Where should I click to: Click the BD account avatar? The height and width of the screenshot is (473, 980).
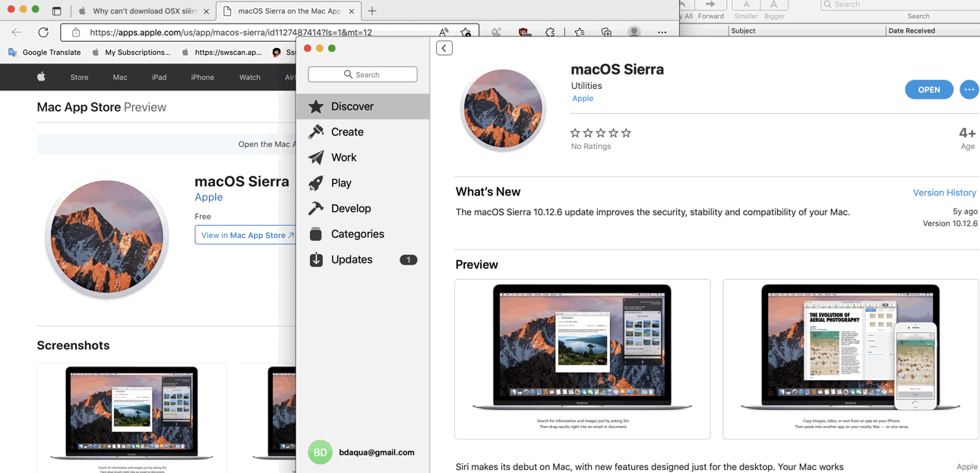point(320,452)
